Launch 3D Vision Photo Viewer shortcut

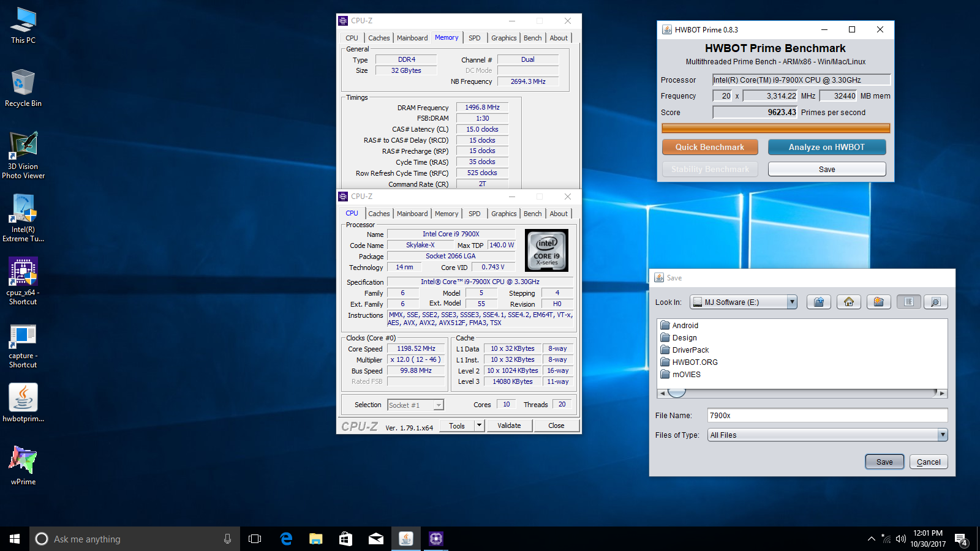tap(23, 156)
